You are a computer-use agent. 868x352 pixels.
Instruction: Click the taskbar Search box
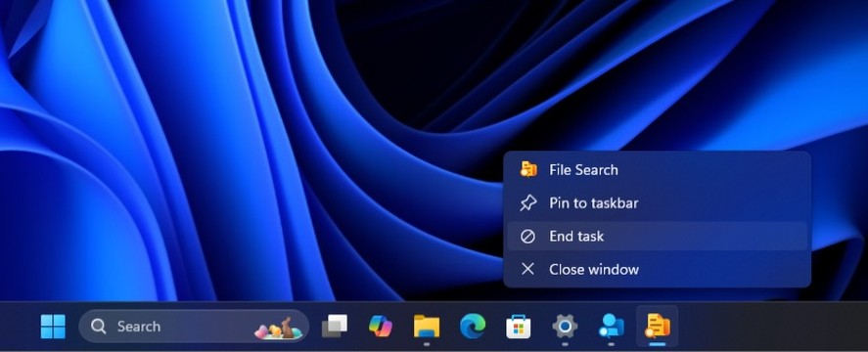[194, 327]
